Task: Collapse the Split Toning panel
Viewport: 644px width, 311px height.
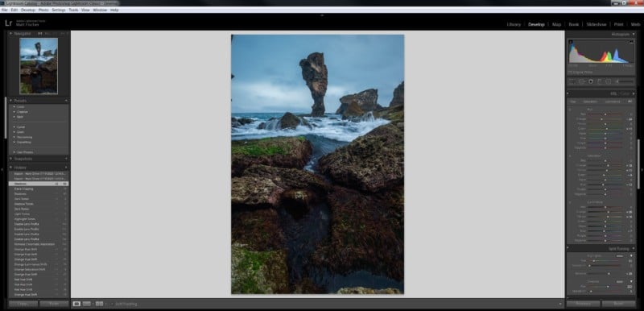Action: [633, 248]
